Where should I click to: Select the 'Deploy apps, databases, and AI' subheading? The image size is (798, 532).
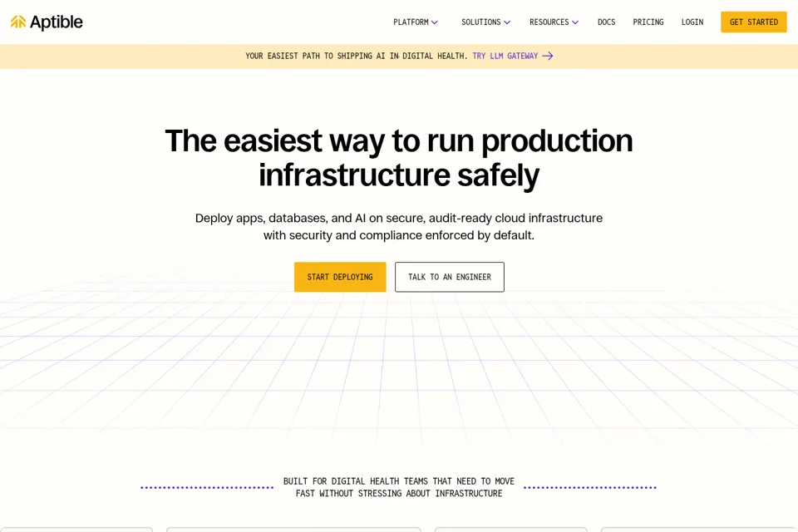pyautogui.click(x=399, y=227)
